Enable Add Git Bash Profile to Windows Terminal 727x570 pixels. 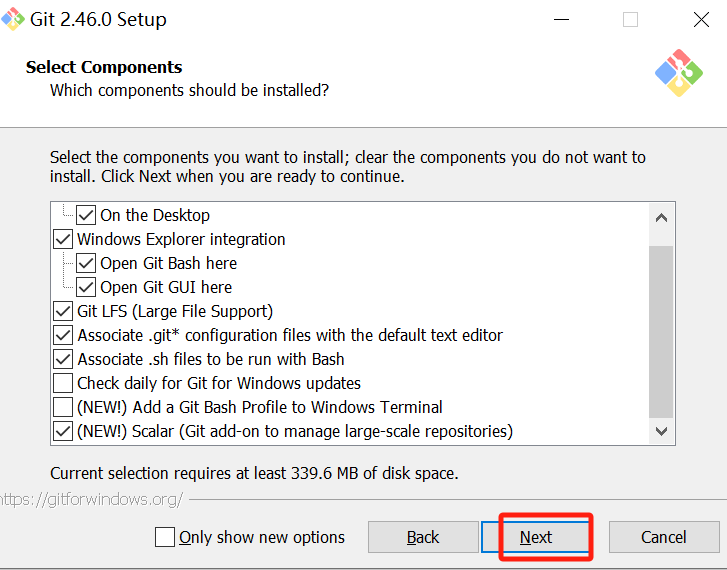[x=63, y=407]
